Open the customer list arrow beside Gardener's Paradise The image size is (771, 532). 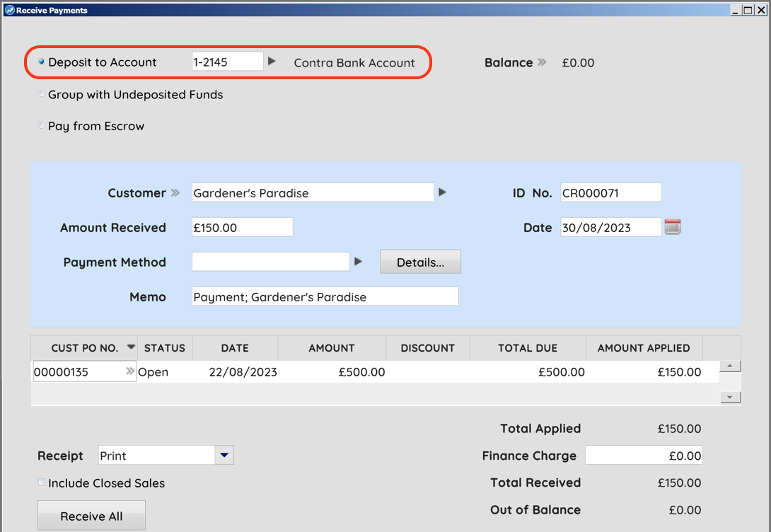coord(443,192)
